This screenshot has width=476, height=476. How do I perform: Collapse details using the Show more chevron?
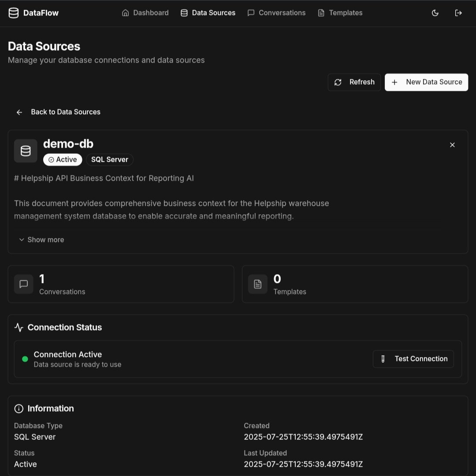pos(22,239)
